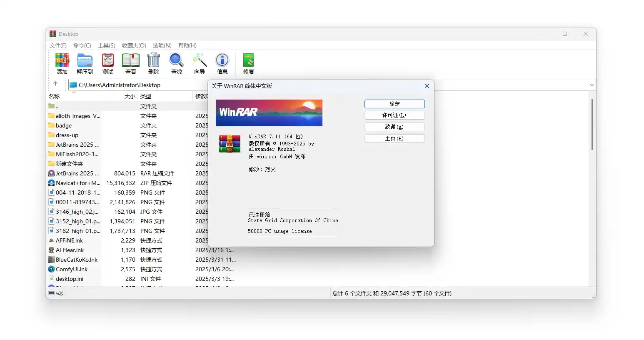Open the 工具(S) menu
Screen dimensions: 644x340
(x=107, y=45)
